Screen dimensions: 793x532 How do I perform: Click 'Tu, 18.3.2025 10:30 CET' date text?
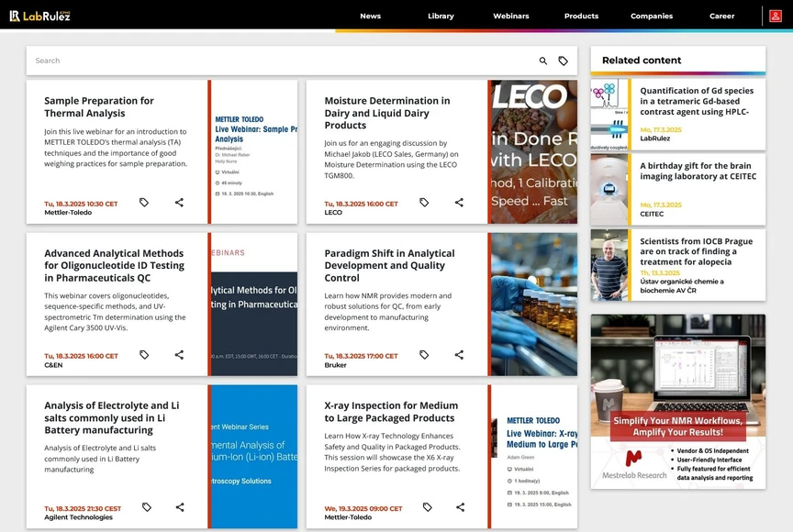[81, 204]
